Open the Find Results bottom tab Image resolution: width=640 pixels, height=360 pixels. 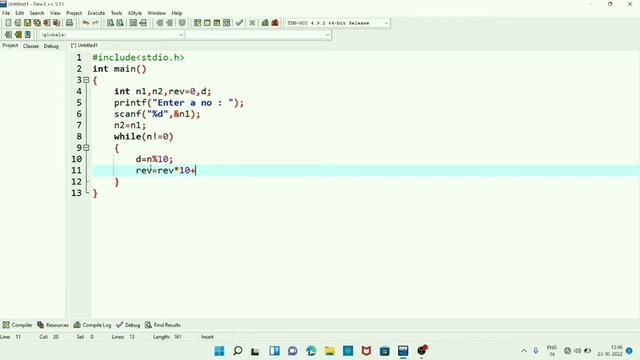pos(163,325)
